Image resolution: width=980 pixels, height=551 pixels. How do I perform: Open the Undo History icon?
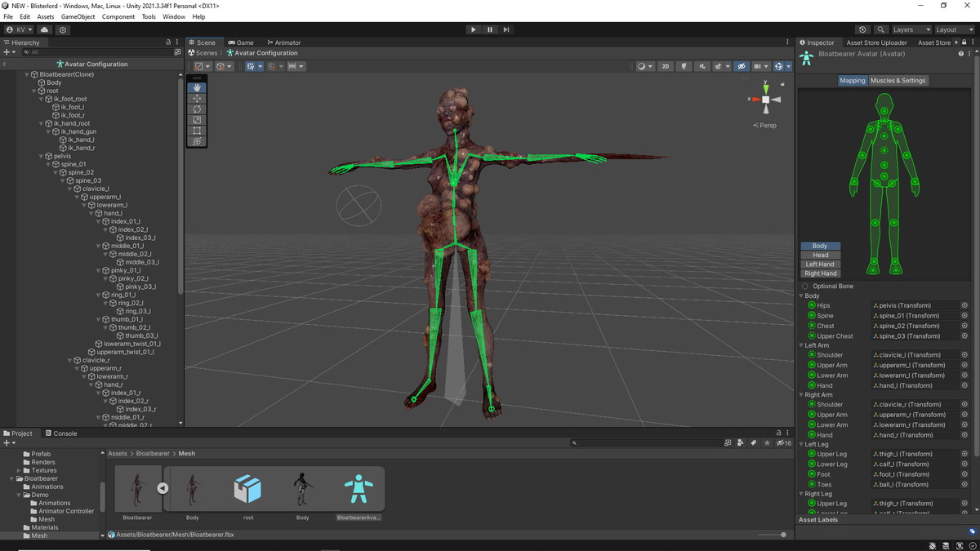(863, 29)
